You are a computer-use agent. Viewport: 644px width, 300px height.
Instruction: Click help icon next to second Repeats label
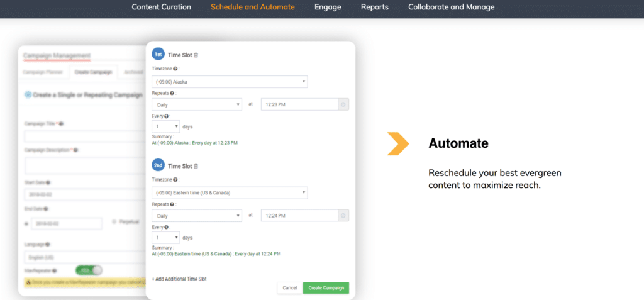click(172, 204)
